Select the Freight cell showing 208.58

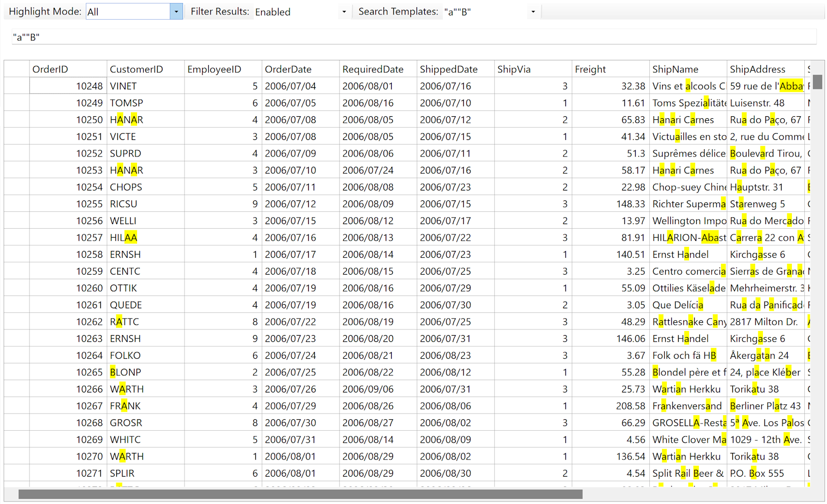click(611, 406)
